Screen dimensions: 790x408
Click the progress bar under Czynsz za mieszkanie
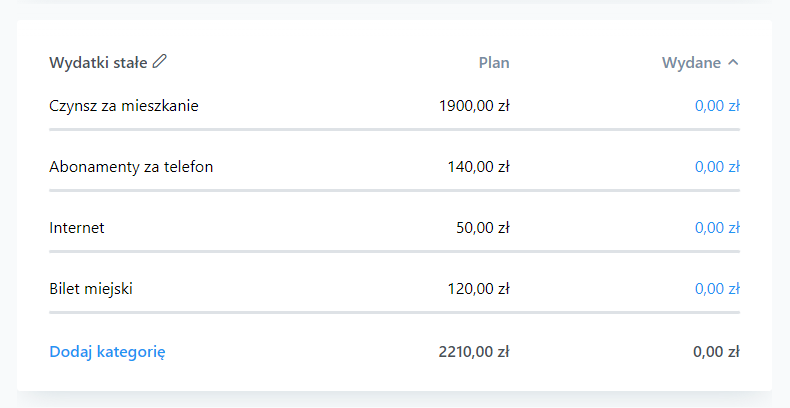click(394, 129)
